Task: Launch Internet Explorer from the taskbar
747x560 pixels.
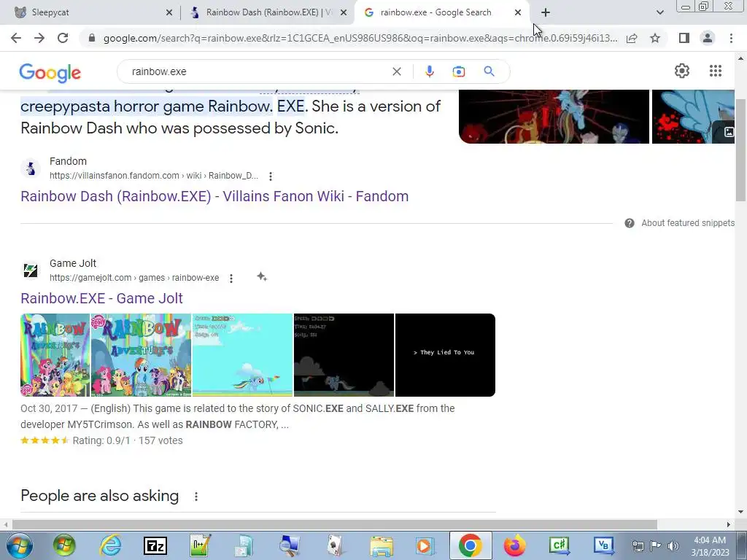Action: tap(110, 545)
